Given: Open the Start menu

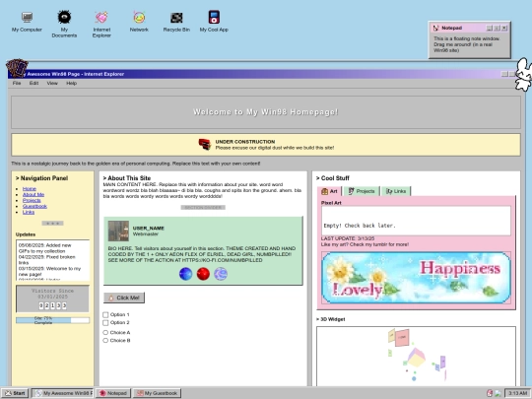Looking at the screenshot, I should [x=15, y=393].
